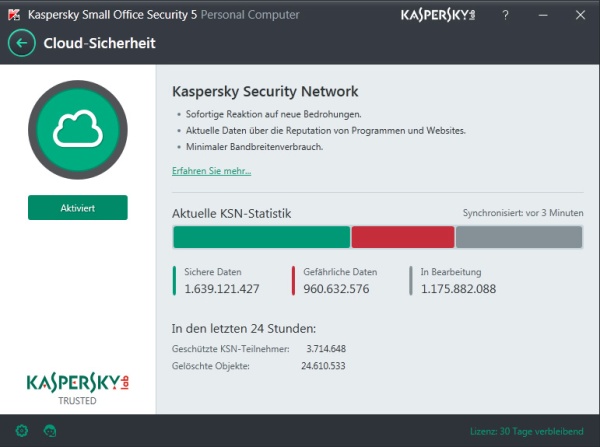The height and width of the screenshot is (447, 600).
Task: Open the license link with 30 Tage verbleibend
Action: click(x=527, y=431)
